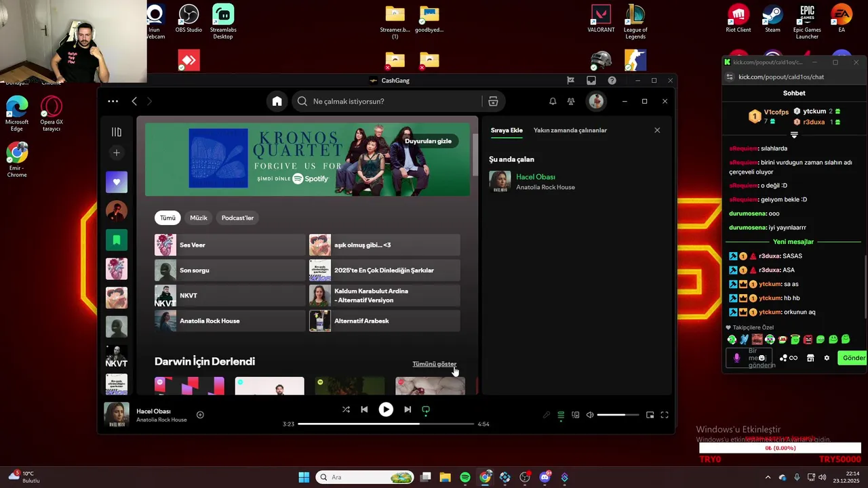This screenshot has height=488, width=868.
Task: Open the Kick chat shop icon
Action: coord(810,358)
